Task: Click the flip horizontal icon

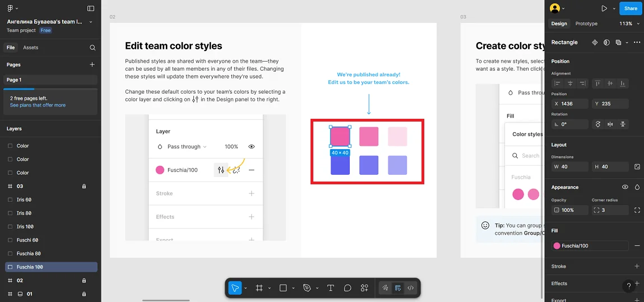Action: [x=610, y=124]
